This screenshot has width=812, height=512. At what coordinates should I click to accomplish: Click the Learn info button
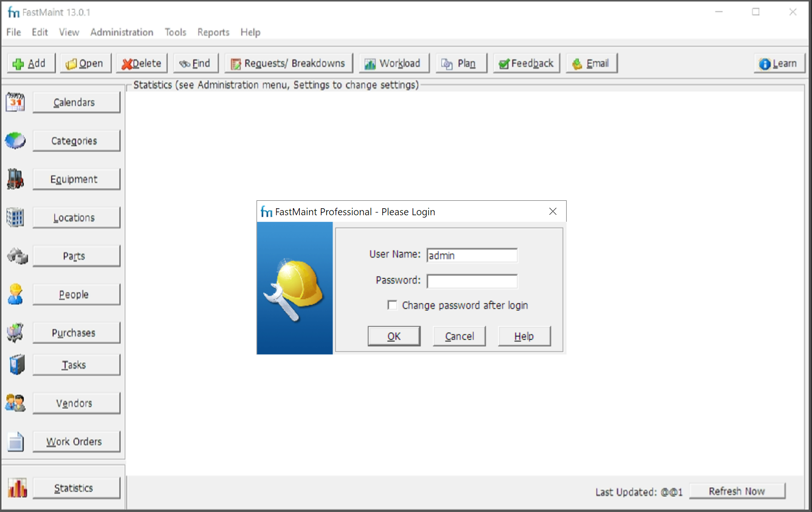point(779,63)
